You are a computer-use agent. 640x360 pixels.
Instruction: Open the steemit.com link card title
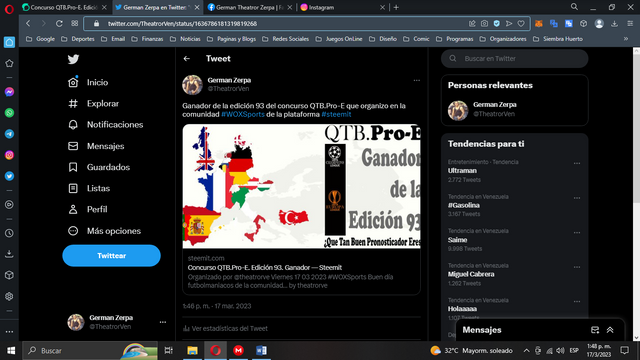pyautogui.click(x=265, y=268)
